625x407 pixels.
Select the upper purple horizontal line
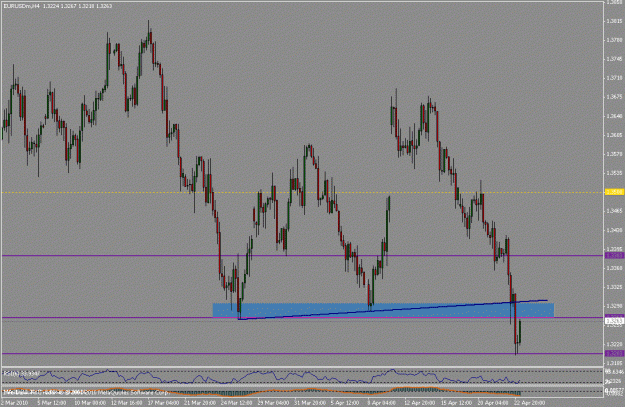[x=303, y=256]
